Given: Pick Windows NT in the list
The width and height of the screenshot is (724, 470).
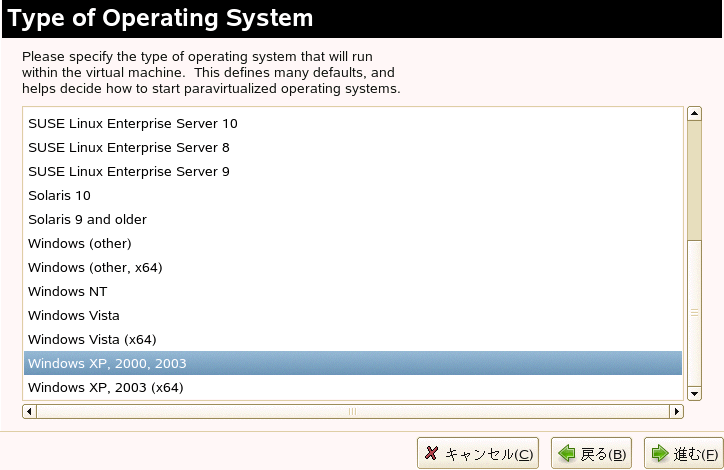Looking at the screenshot, I should click(x=353, y=292).
